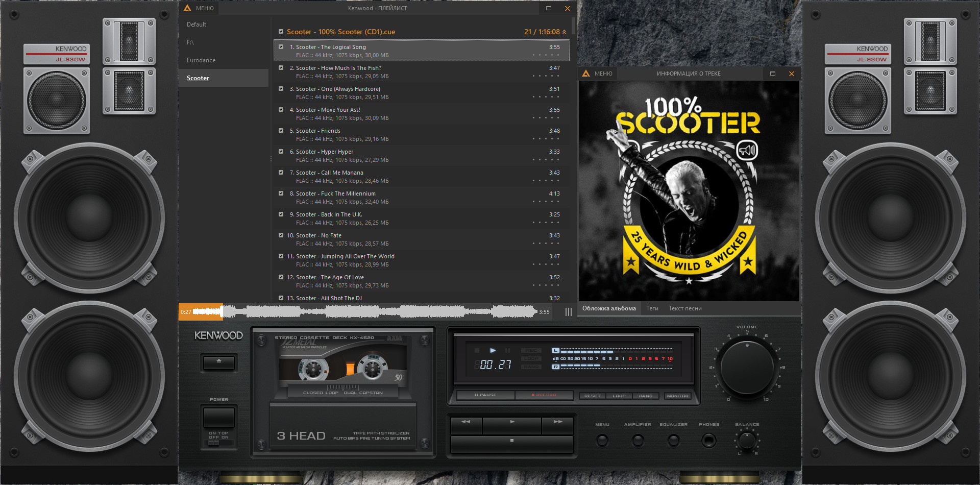Click the eject button on cassette deck
Image resolution: width=980 pixels, height=485 pixels.
point(218,362)
